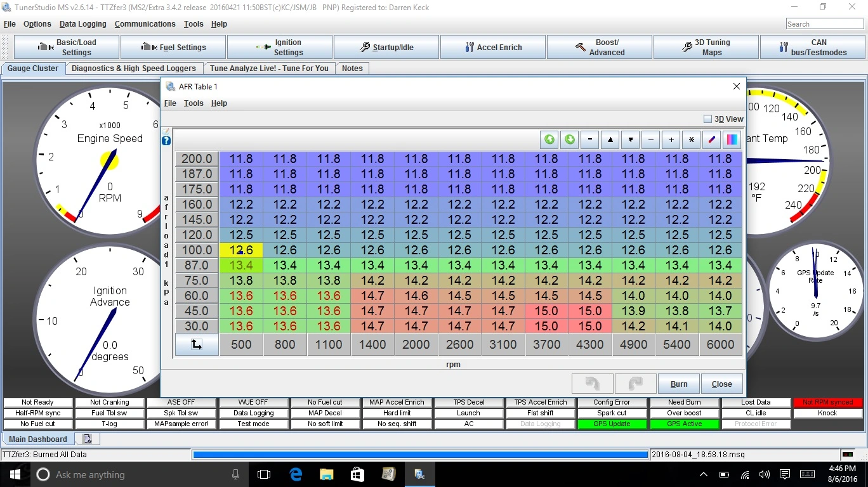Open the Fuel Settings menu

[173, 48]
